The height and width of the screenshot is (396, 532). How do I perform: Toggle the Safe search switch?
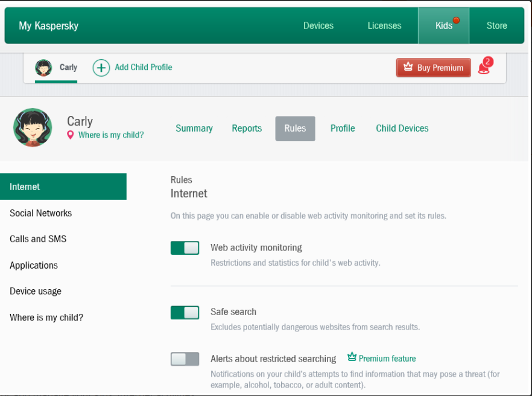point(185,313)
